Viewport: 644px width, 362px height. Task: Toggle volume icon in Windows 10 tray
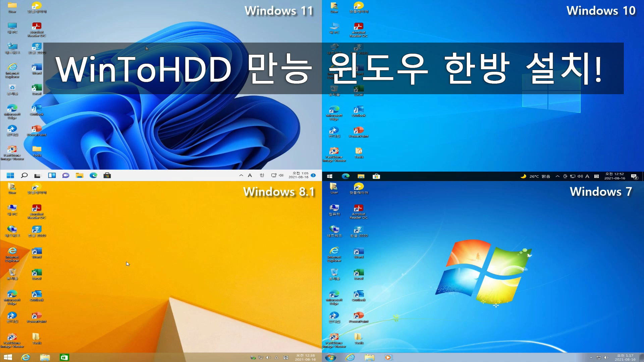[580, 176]
